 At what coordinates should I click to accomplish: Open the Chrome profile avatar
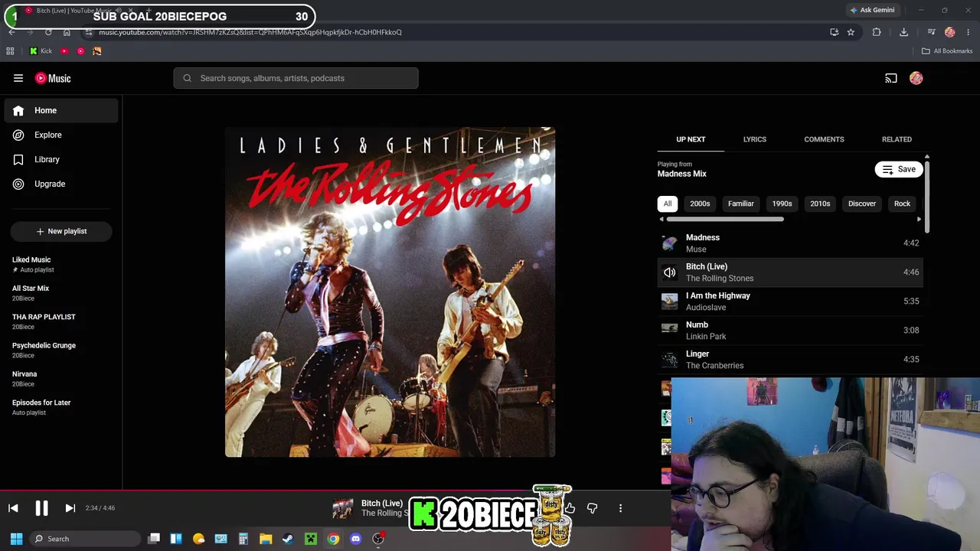(x=950, y=32)
